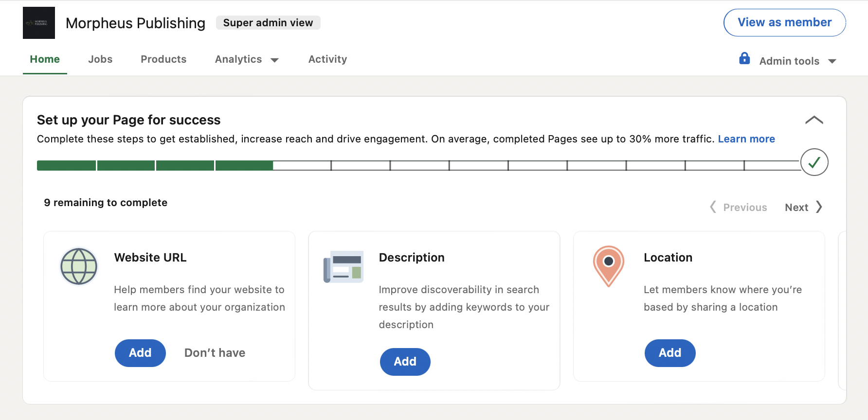This screenshot has height=420, width=868.
Task: Switch to the Home tab
Action: (45, 59)
